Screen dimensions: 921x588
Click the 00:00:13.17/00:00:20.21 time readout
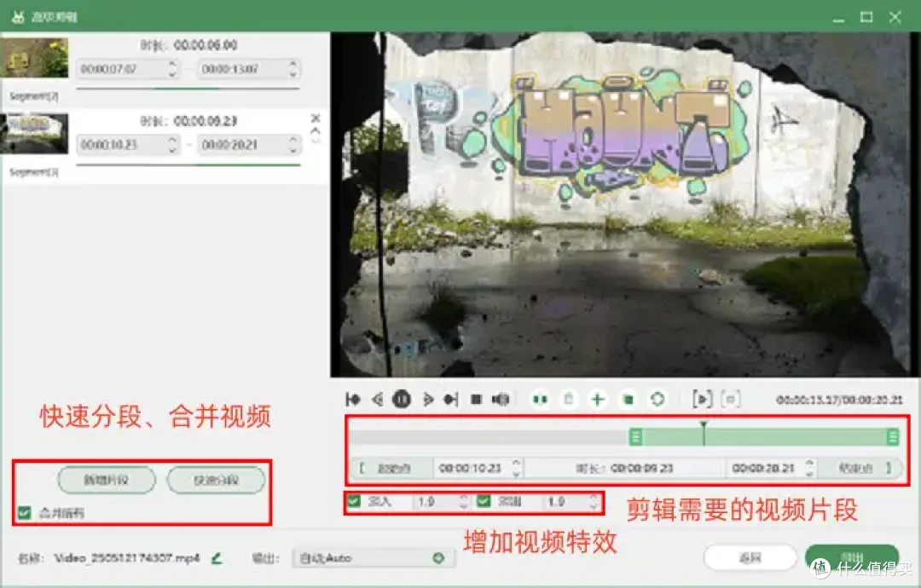pos(839,400)
